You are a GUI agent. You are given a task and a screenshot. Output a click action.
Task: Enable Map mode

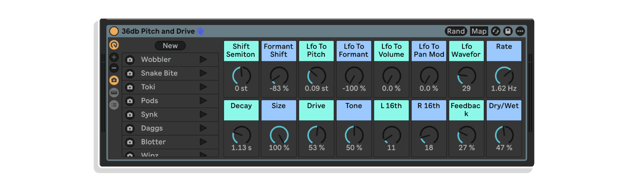click(479, 31)
